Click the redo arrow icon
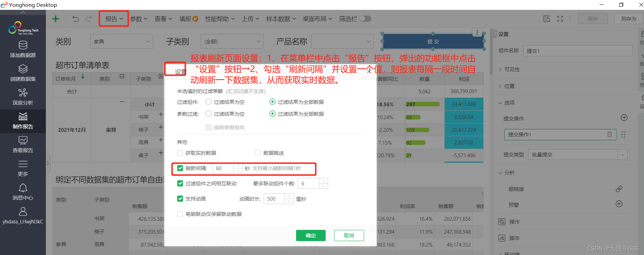The image size is (644, 255). pyautogui.click(x=89, y=19)
